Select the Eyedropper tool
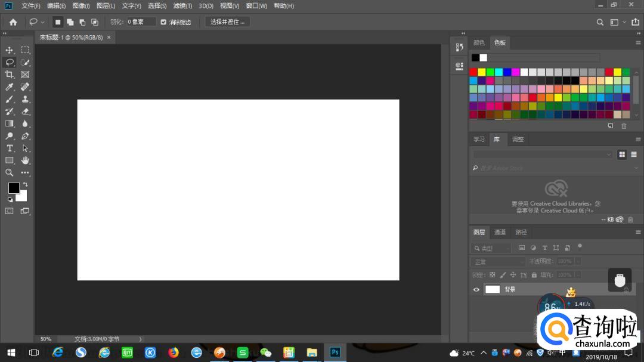Image resolution: width=644 pixels, height=362 pixels. point(10,87)
